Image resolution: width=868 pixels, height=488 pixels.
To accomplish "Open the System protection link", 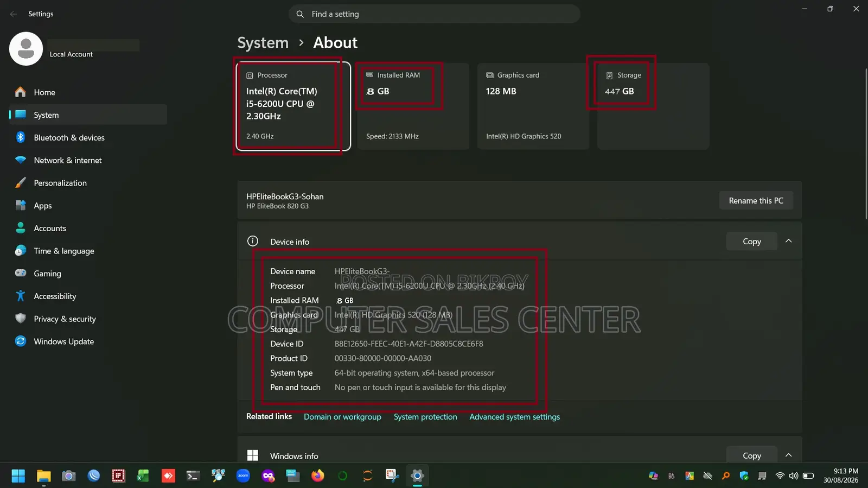I will coord(425,417).
